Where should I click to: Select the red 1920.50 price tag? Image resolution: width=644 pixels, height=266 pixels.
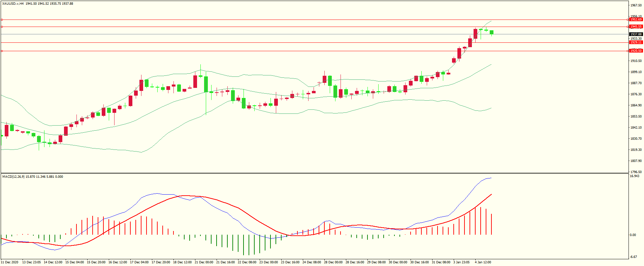636,51
